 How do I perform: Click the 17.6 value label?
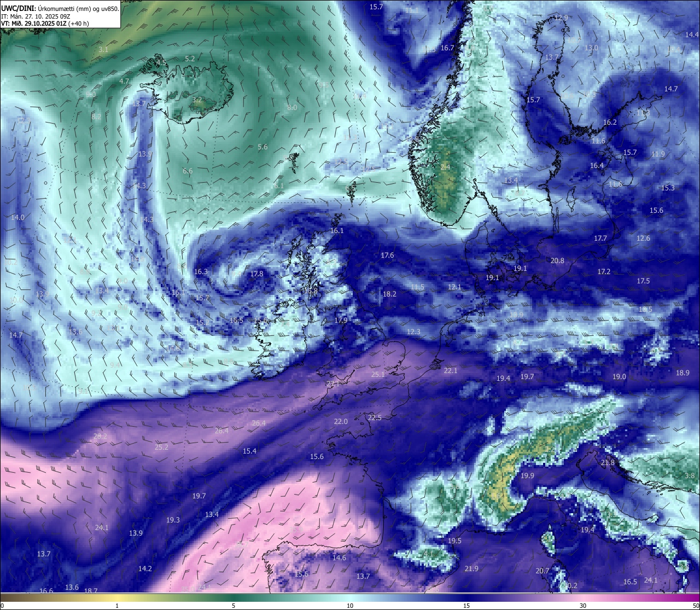[x=387, y=255]
